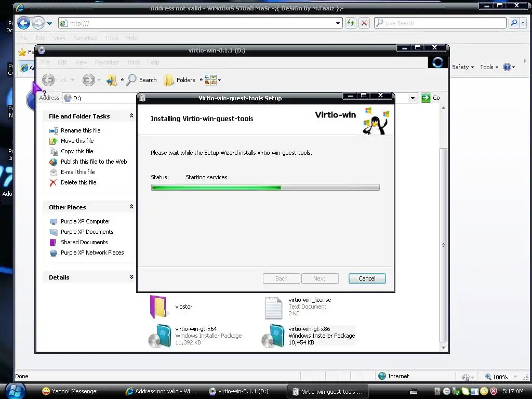Click the Windows Start orb
The width and height of the screenshot is (532, 399).
tap(15, 391)
